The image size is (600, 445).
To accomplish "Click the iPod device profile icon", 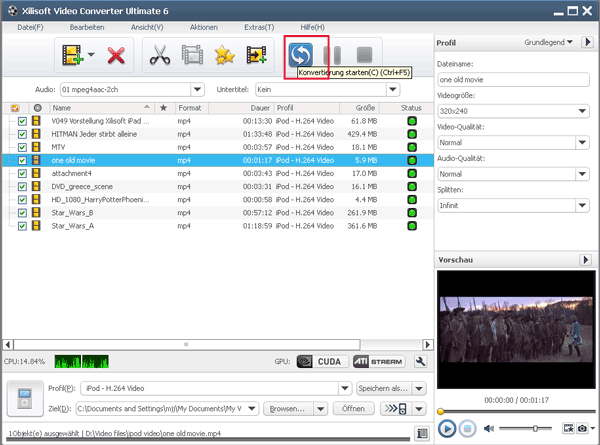I will click(25, 398).
